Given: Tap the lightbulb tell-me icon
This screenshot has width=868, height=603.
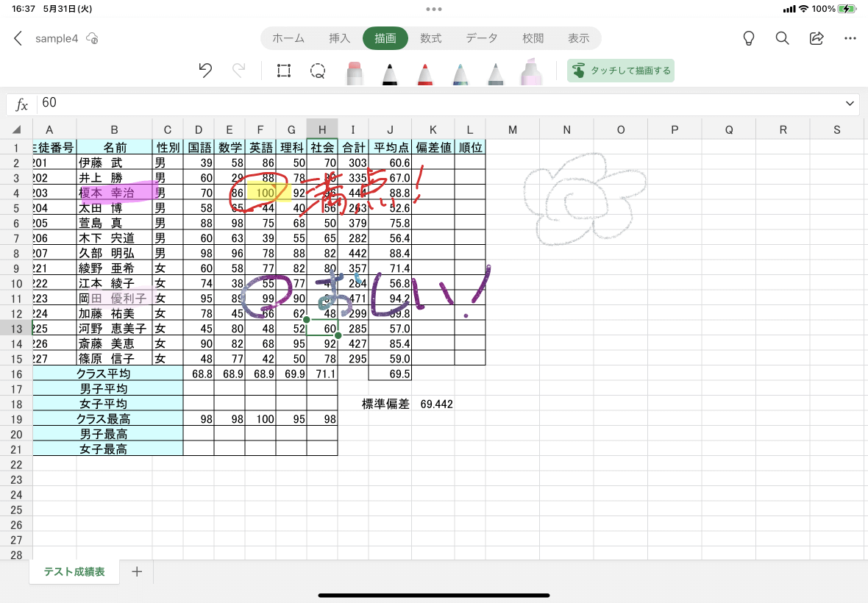Looking at the screenshot, I should (x=748, y=38).
